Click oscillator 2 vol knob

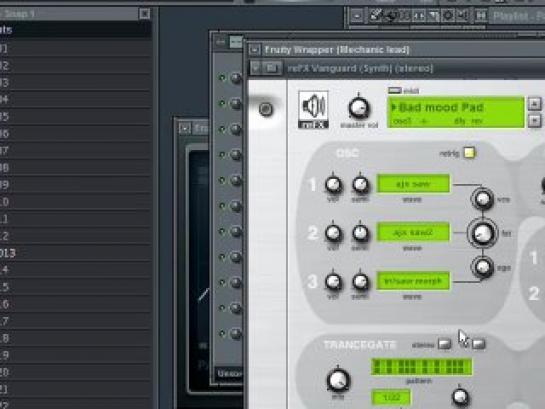coord(333,233)
